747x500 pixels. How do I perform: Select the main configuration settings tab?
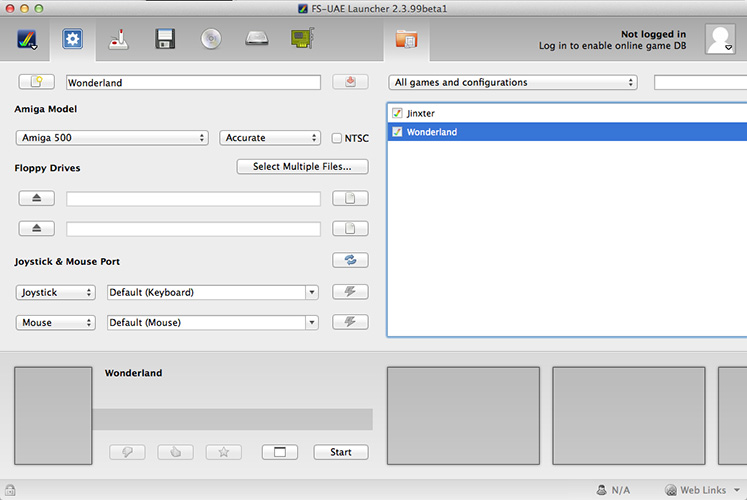[73, 39]
